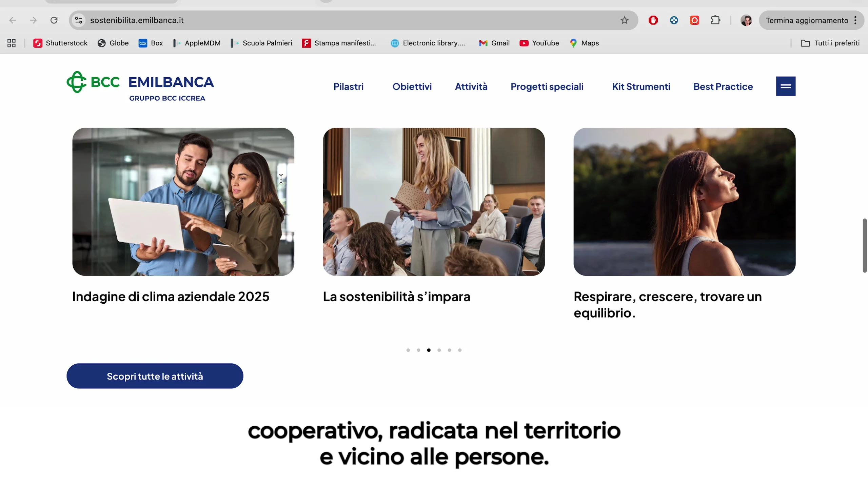Open the hamburger menu button
The width and height of the screenshot is (868, 488).
(x=786, y=86)
